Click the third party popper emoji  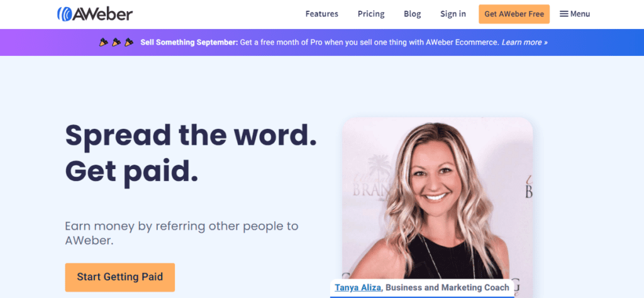pyautogui.click(x=129, y=42)
